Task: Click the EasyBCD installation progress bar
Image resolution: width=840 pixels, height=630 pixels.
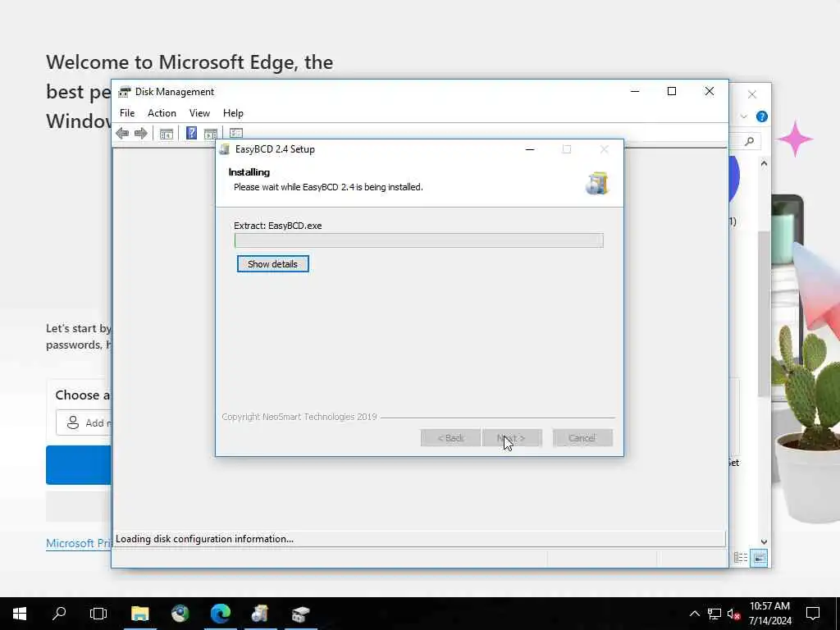Action: click(x=419, y=240)
